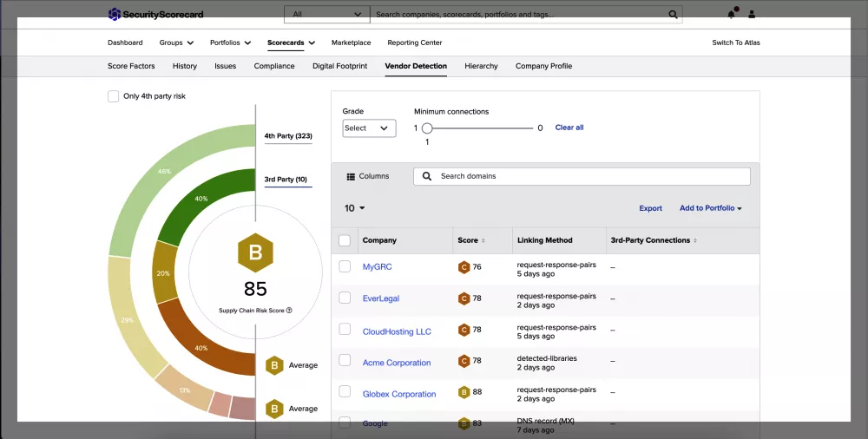
Task: Click Globex Corporation's B grade badge
Action: coord(464,392)
